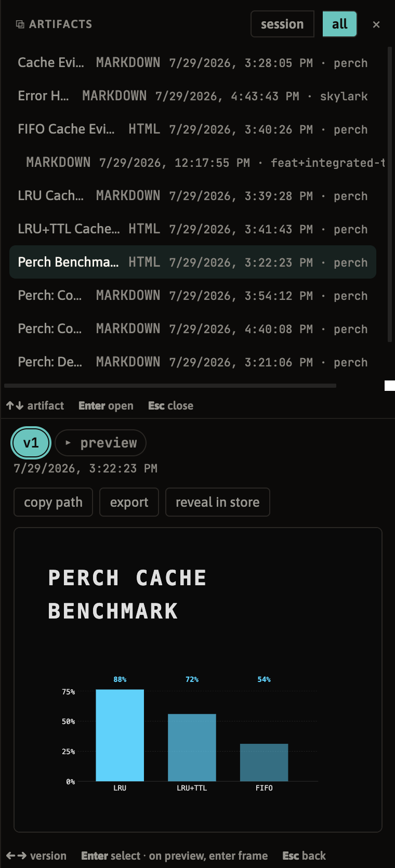Click the copy path button
This screenshot has height=868, width=395.
pos(53,502)
